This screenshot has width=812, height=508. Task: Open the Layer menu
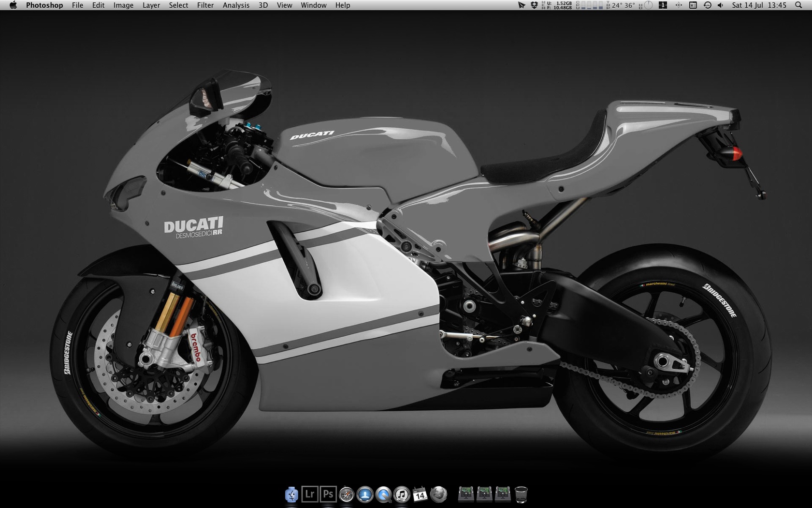click(151, 5)
